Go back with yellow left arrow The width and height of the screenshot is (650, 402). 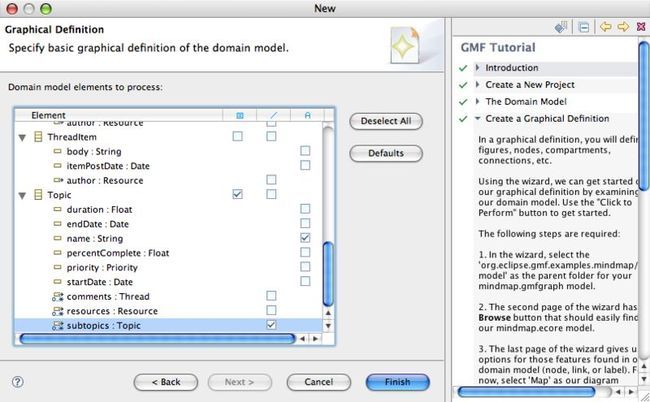[606, 27]
